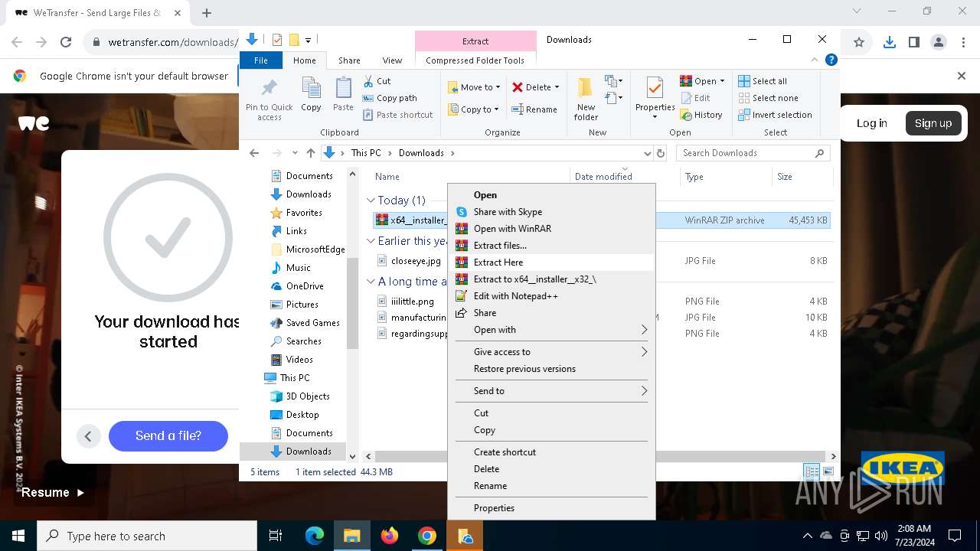Click Select none in ribbon
The height and width of the screenshot is (551, 980).
768,98
